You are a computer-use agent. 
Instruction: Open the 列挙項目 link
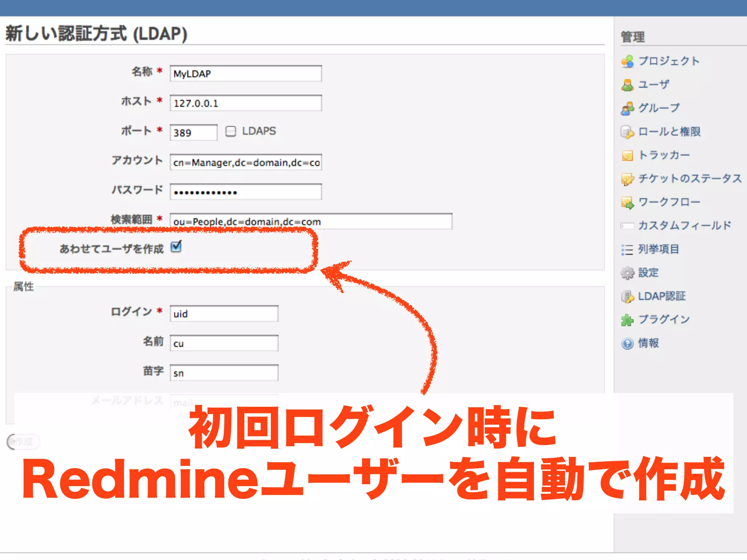click(x=659, y=249)
